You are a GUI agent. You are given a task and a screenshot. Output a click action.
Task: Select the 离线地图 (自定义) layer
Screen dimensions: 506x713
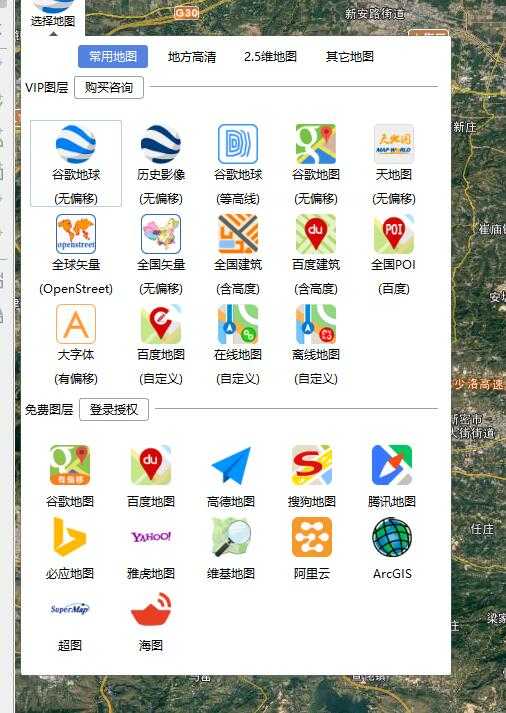pyautogui.click(x=316, y=344)
